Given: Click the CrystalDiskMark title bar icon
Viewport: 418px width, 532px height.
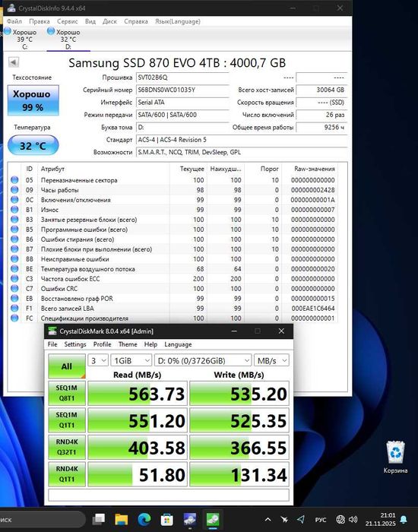Looking at the screenshot, I should pos(52,331).
